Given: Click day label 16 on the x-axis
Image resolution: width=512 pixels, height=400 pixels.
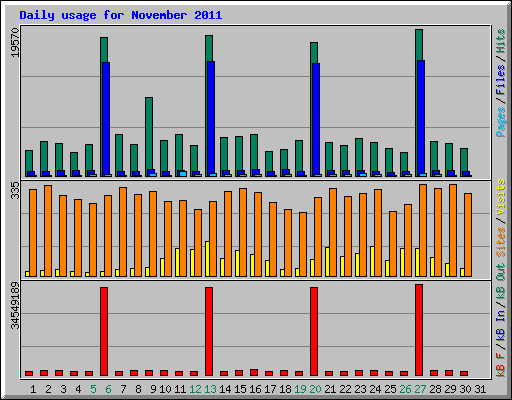Looking at the screenshot, I should pos(255,389).
